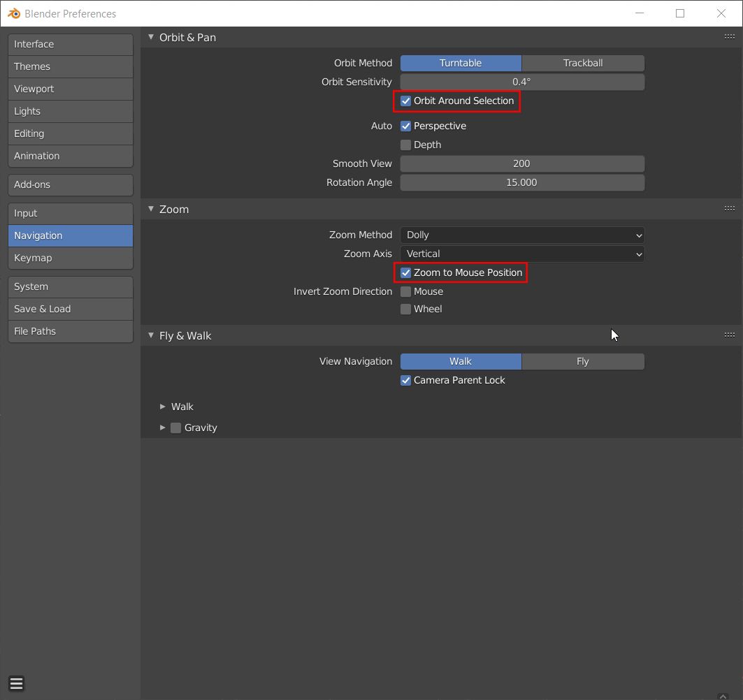Collapse the Zoom panel
The image size is (743, 700).
tap(151, 209)
